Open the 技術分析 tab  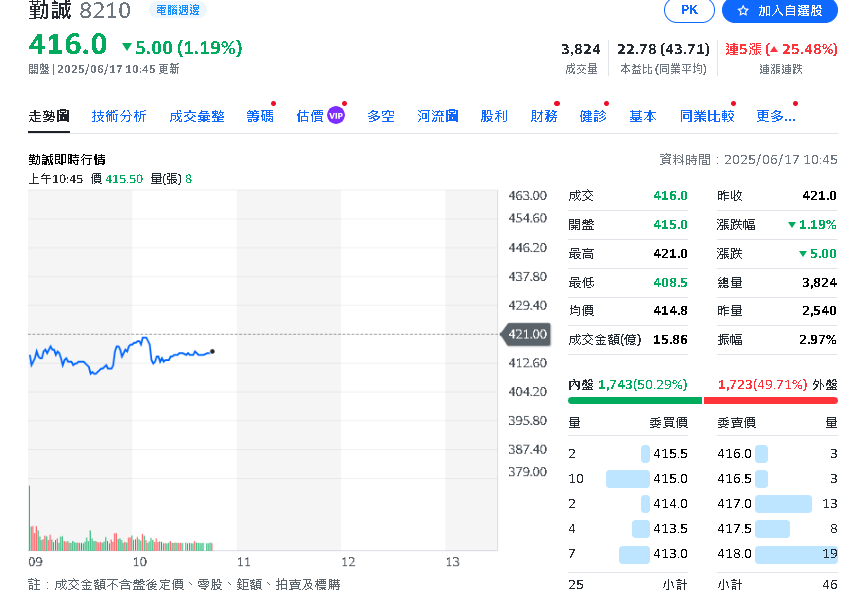(x=119, y=116)
